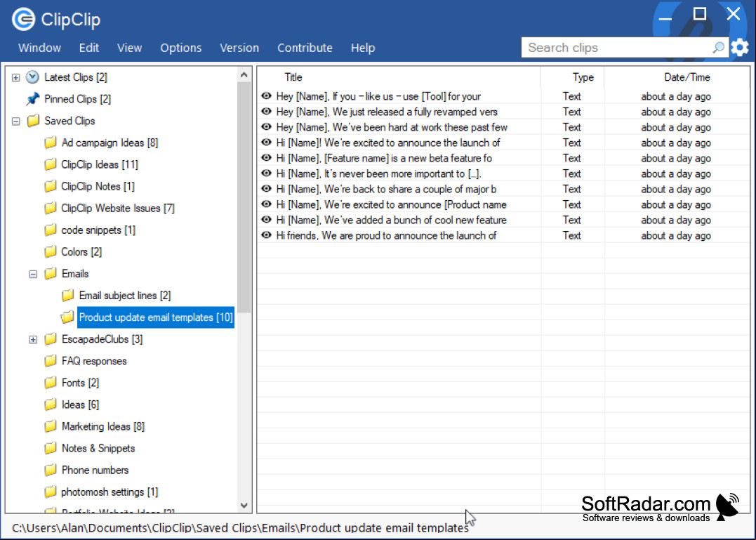Open the View menu
Image resolution: width=756 pixels, height=540 pixels.
point(129,48)
